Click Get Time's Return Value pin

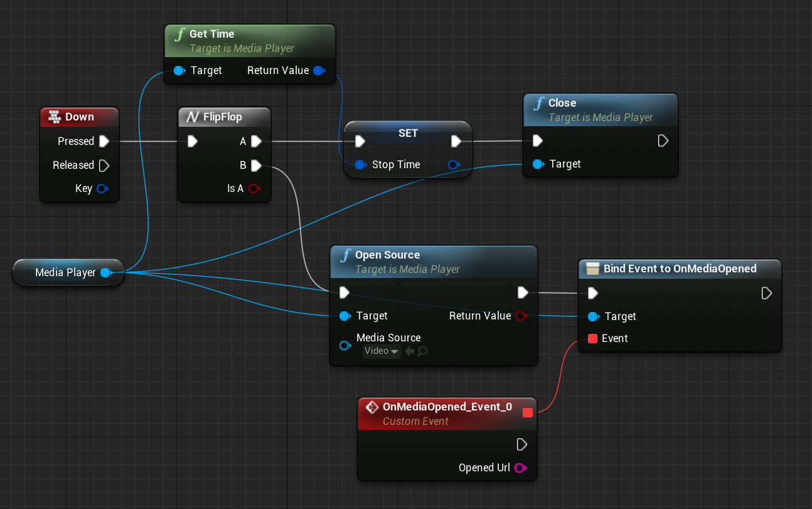click(x=319, y=70)
